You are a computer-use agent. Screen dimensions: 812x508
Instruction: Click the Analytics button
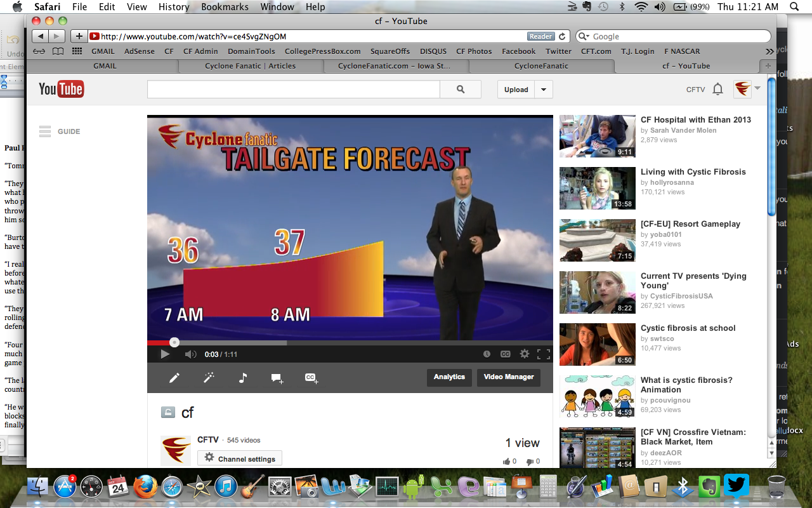[x=449, y=377]
